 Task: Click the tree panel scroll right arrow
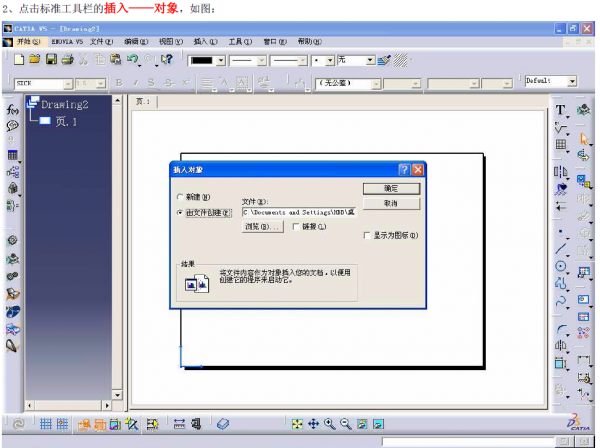107,405
